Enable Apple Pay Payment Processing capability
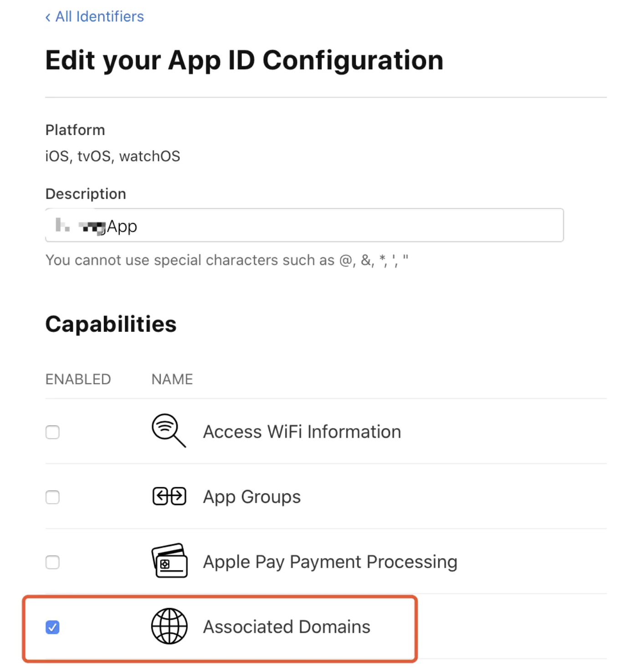Screen dimensions: 626x672 tap(52, 562)
